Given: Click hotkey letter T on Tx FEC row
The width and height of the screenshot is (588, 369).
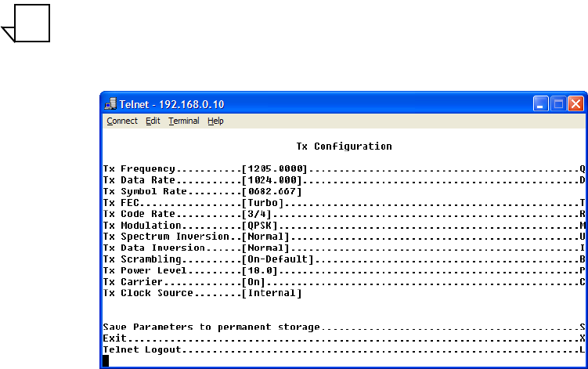Looking at the screenshot, I should (x=583, y=203).
